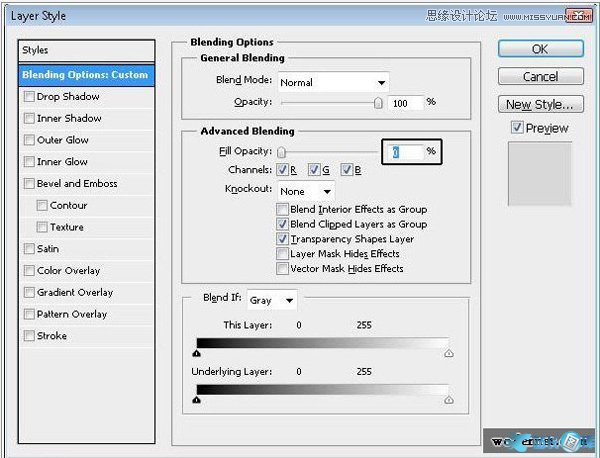Viewport: 600px width, 458px height.
Task: Click the OK button
Action: pyautogui.click(x=540, y=49)
